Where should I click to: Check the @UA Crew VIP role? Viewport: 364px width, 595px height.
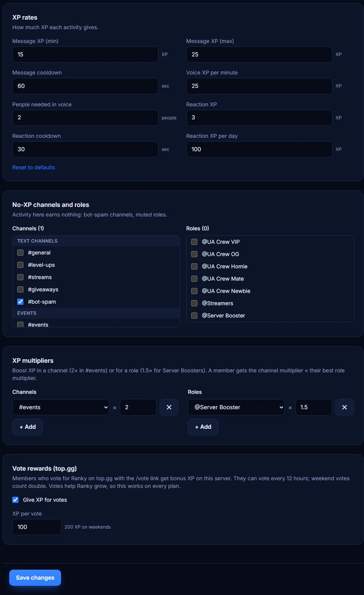(x=194, y=242)
